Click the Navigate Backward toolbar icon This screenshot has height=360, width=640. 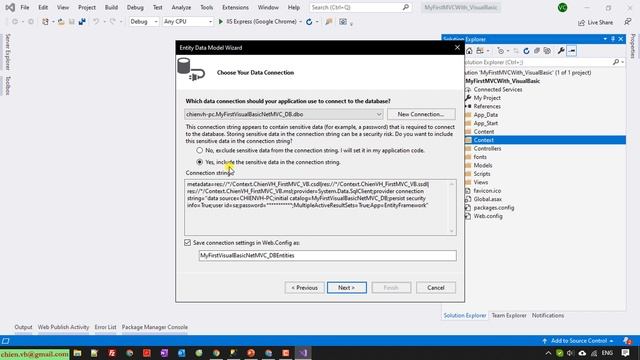pos(15,22)
